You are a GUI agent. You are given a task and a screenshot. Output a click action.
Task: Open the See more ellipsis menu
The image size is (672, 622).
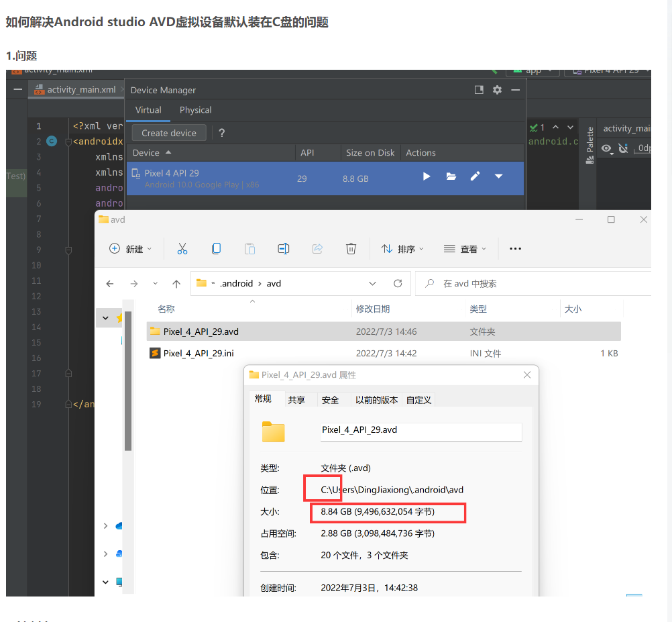pyautogui.click(x=515, y=249)
